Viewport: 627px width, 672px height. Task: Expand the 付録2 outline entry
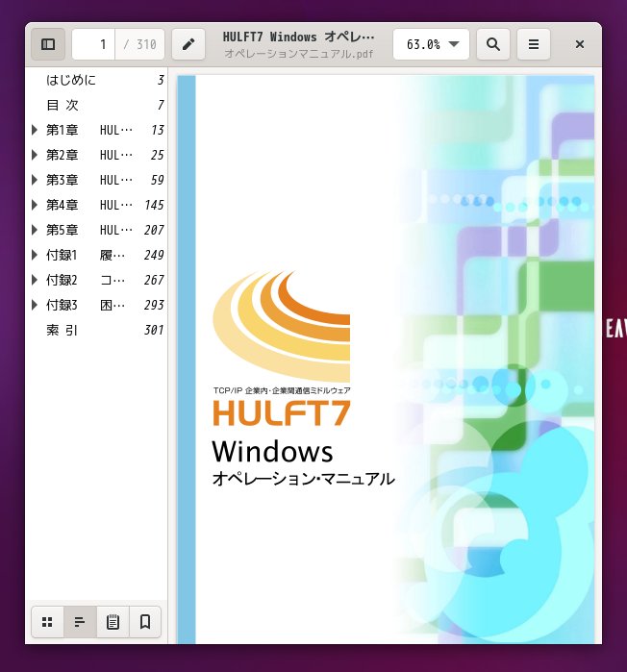tap(35, 280)
